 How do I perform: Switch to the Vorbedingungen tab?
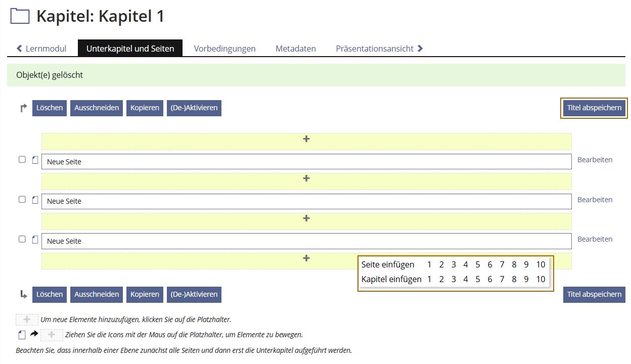224,49
